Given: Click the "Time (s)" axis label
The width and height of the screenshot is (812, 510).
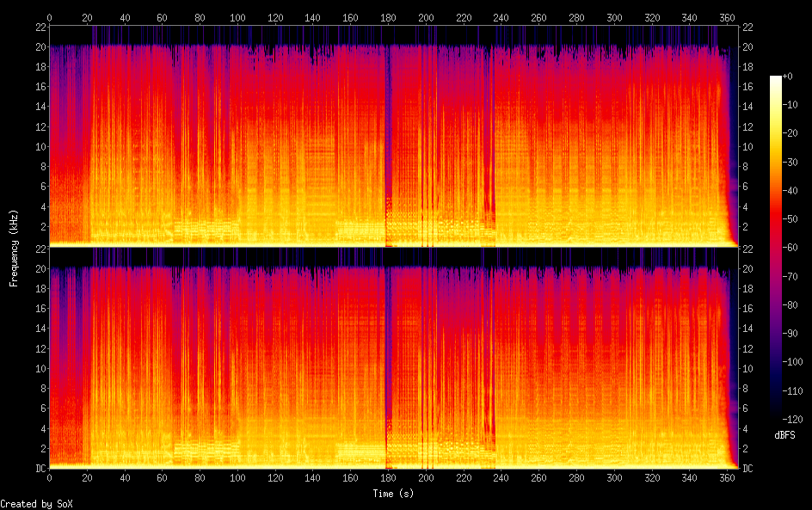Looking at the screenshot, I should [x=393, y=494].
